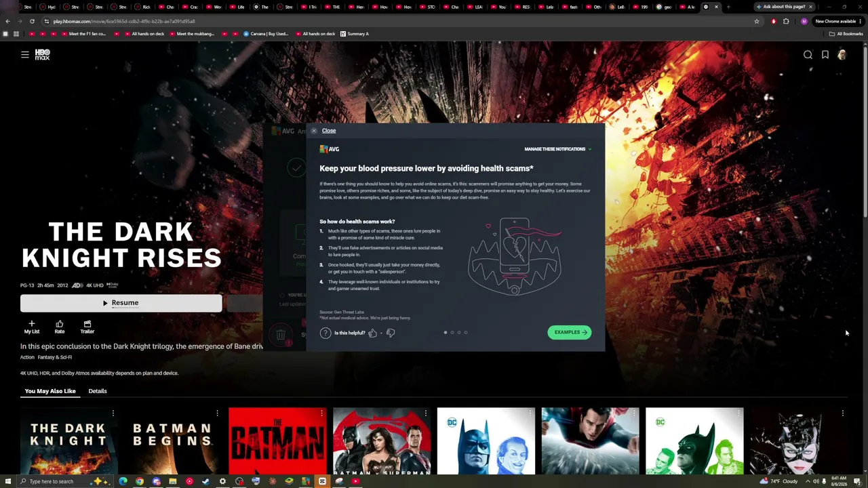Select the first pagination dot
The image size is (868, 488).
[446, 332]
